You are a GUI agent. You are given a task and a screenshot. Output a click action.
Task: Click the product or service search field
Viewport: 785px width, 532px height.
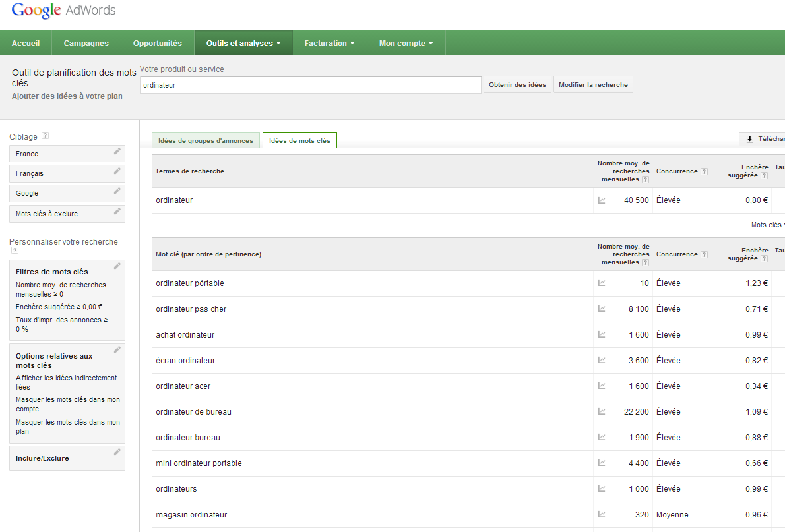point(310,85)
